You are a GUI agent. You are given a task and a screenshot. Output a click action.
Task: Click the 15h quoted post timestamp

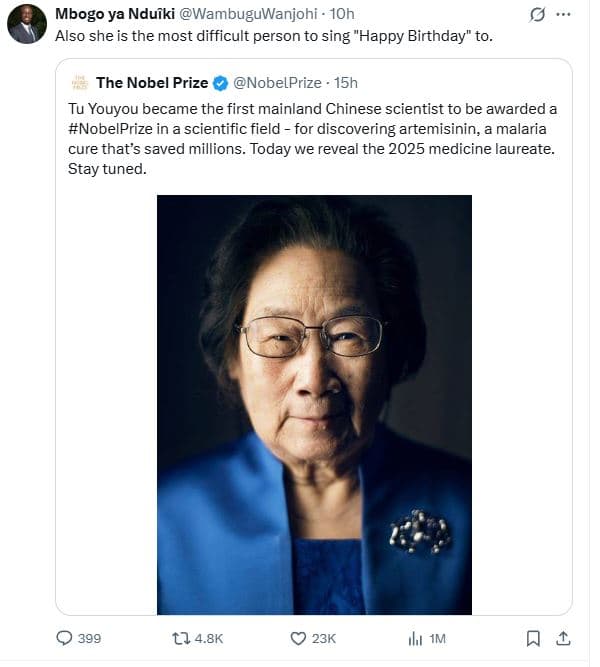346,83
